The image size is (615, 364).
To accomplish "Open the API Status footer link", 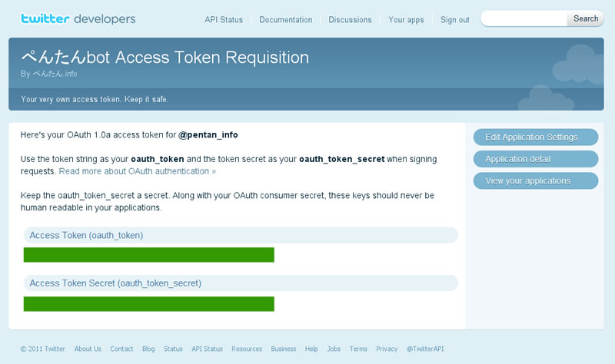I will pos(207,349).
